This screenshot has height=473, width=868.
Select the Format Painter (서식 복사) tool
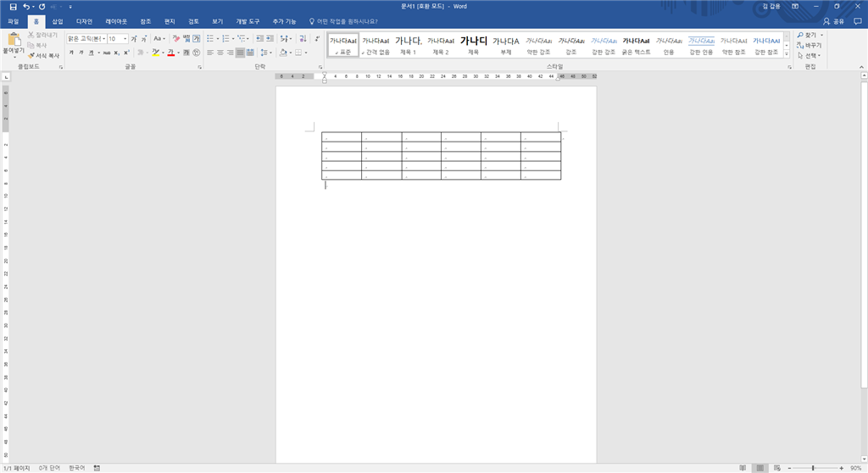point(44,55)
